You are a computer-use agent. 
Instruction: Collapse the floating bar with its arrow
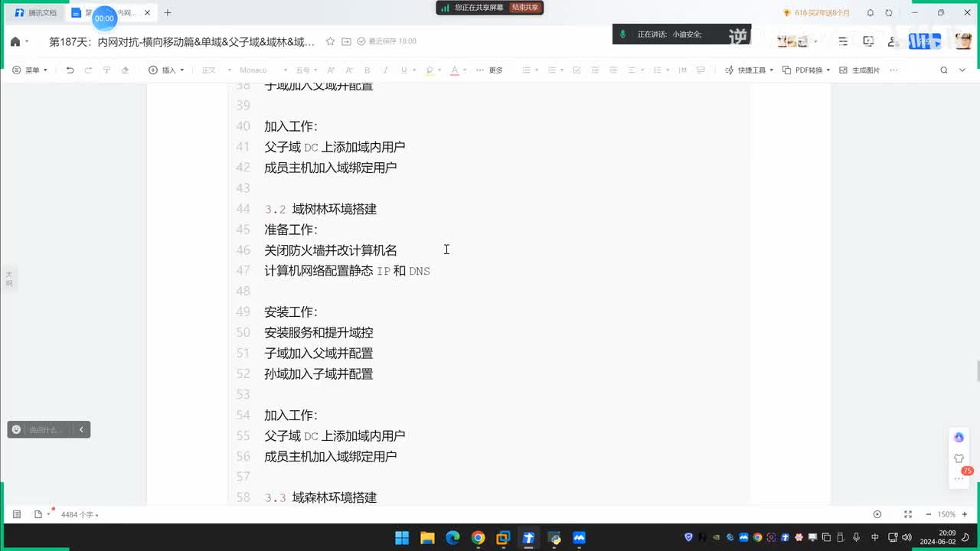81,429
